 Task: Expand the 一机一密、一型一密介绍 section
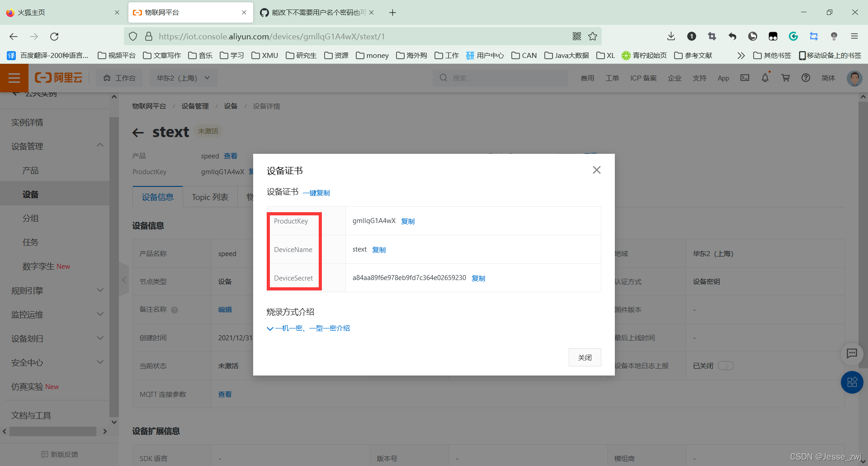pyautogui.click(x=309, y=328)
